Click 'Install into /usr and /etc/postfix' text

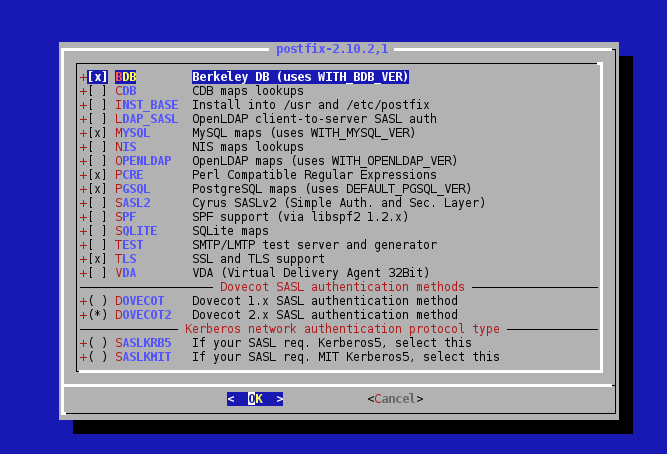tap(311, 105)
